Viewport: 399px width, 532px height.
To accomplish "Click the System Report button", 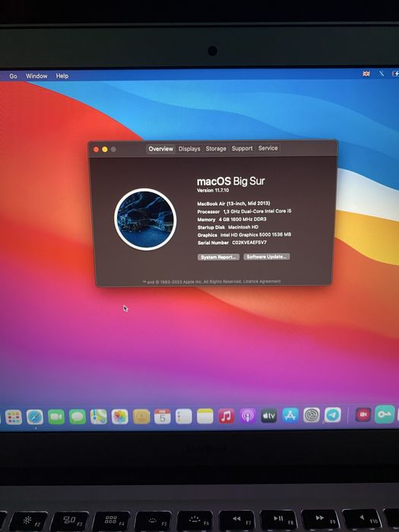I will pyautogui.click(x=219, y=257).
